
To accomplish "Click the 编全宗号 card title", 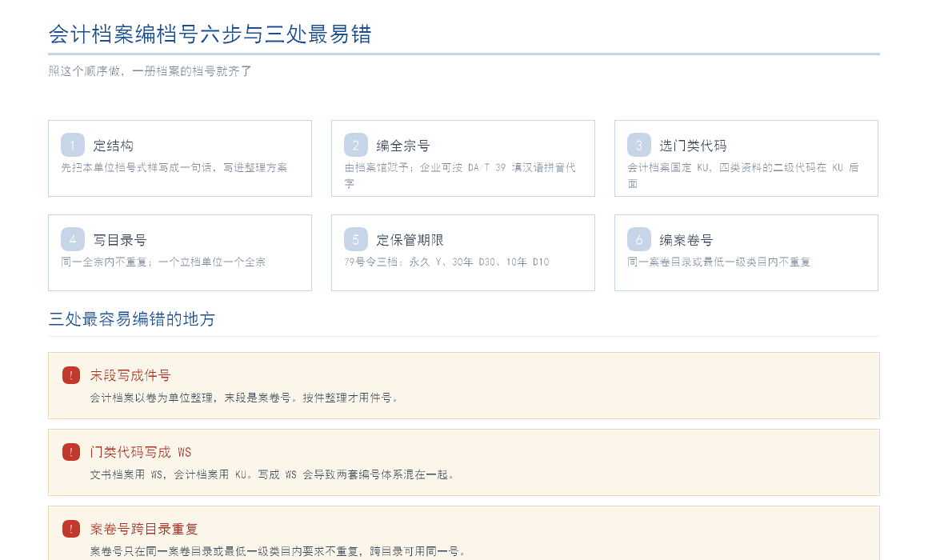I will pyautogui.click(x=403, y=146).
